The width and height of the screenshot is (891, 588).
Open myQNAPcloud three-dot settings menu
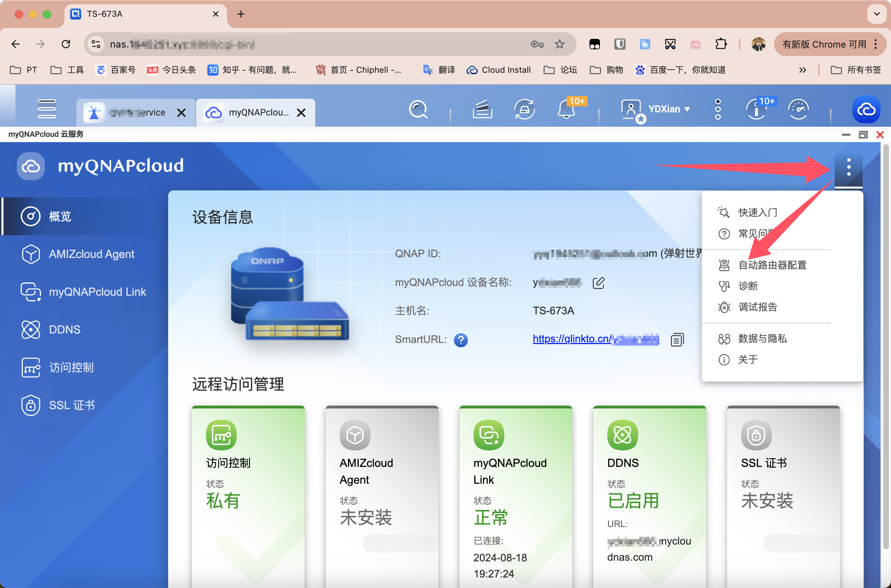click(849, 168)
